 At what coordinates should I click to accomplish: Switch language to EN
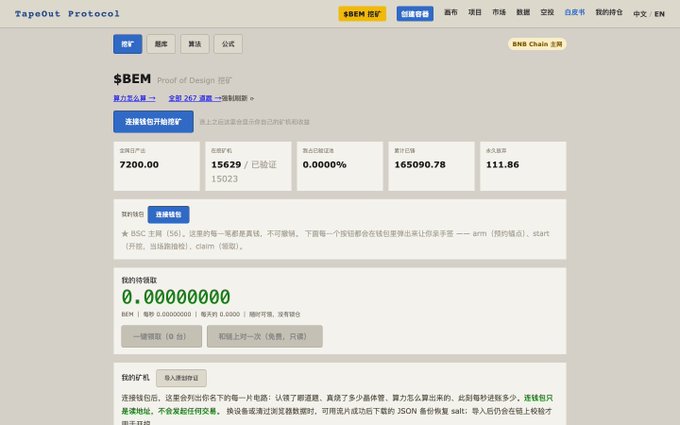coord(659,14)
